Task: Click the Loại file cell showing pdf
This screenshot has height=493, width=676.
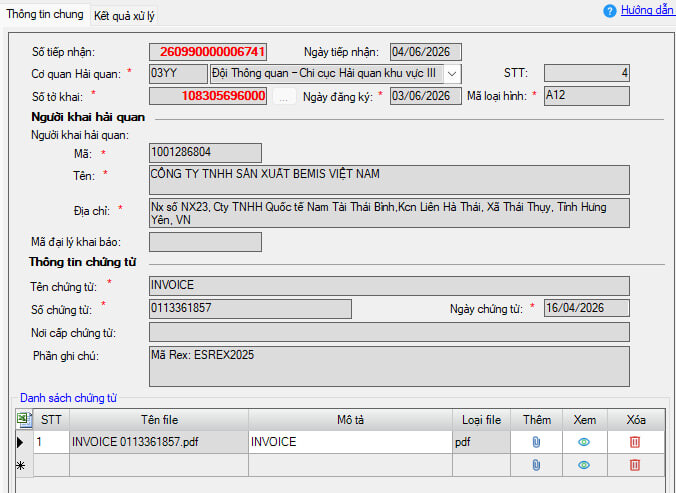Action: 482,442
